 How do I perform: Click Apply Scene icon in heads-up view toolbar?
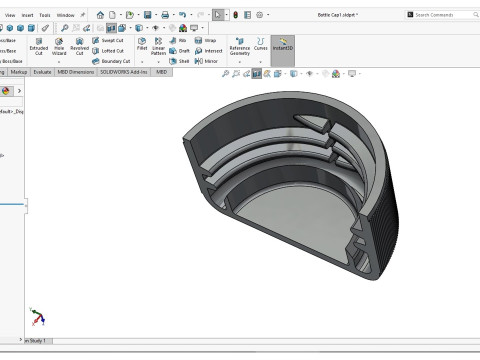pos(336,74)
